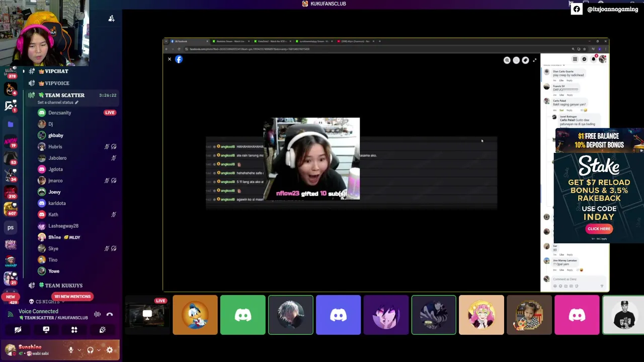Click Sunshine user avatar panel
Image resolution: width=644 pixels, height=362 pixels.
pos(33,350)
